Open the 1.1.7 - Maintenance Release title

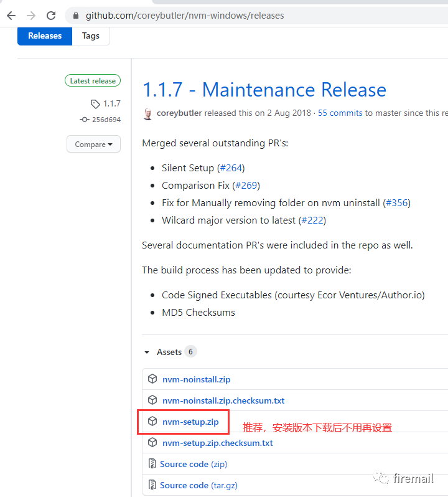[x=264, y=90]
